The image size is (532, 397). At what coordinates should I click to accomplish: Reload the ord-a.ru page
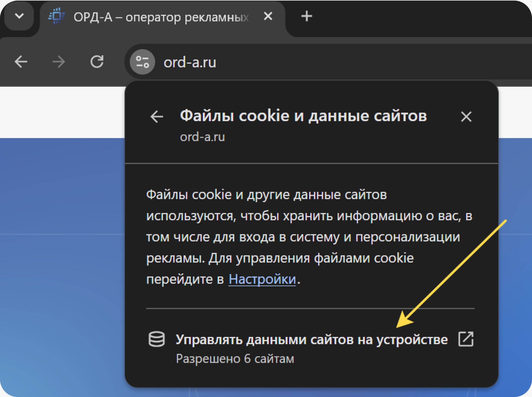pyautogui.click(x=97, y=62)
